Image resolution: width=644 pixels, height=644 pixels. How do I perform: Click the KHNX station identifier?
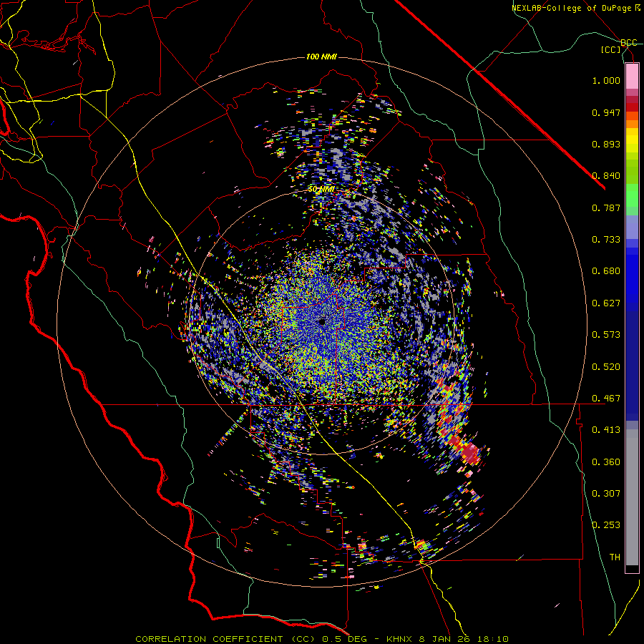pyautogui.click(x=400, y=639)
